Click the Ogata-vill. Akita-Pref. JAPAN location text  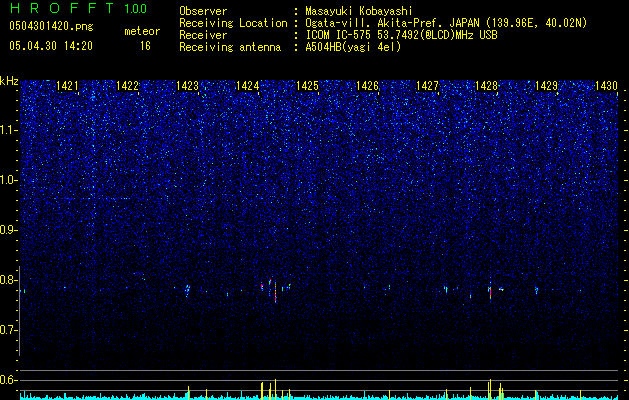click(x=446, y=23)
